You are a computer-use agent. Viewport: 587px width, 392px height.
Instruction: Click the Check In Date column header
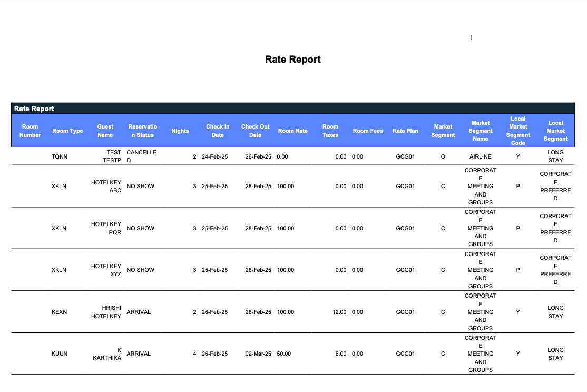[218, 131]
